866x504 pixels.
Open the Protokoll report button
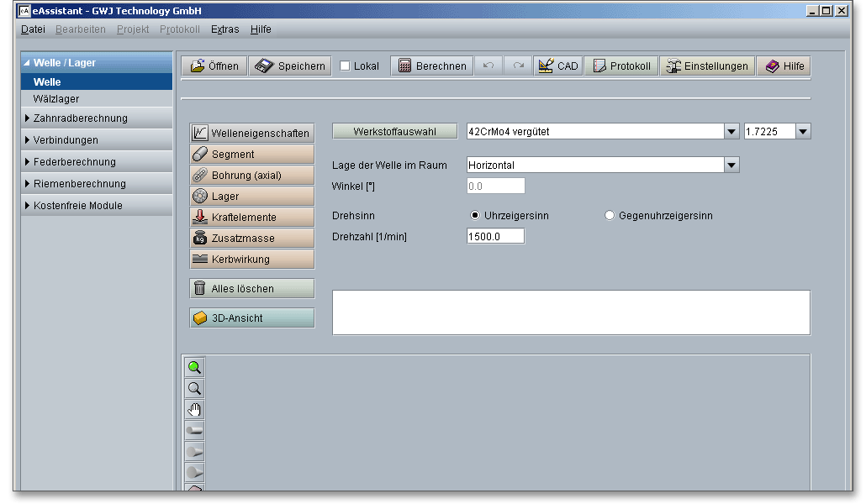(621, 66)
